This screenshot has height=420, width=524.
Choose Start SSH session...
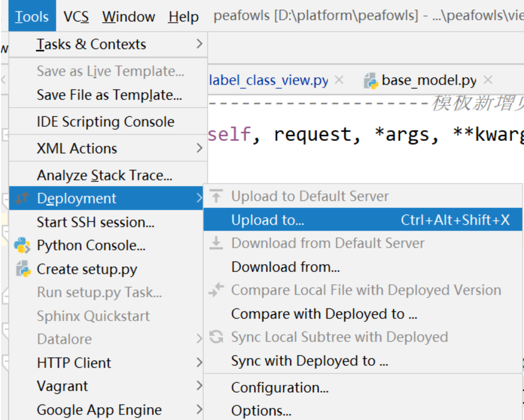[x=95, y=222]
